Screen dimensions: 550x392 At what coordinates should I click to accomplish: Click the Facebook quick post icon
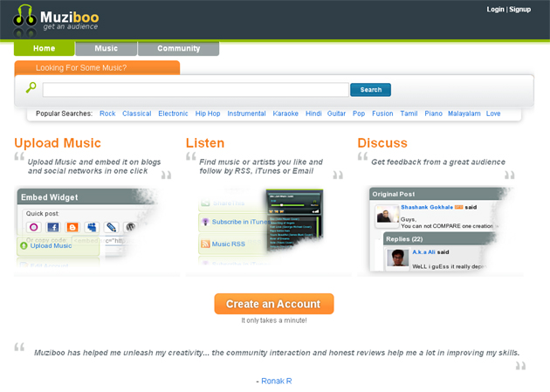[52, 227]
